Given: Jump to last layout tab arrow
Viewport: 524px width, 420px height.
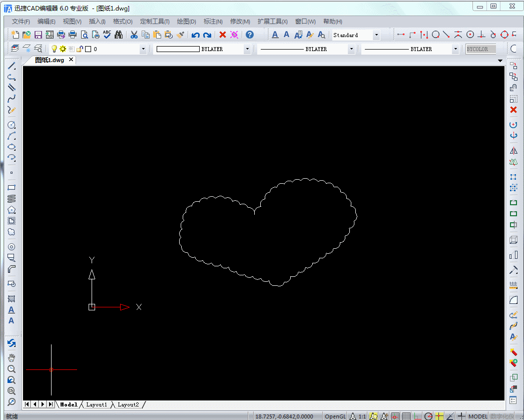Looking at the screenshot, I should 51,404.
